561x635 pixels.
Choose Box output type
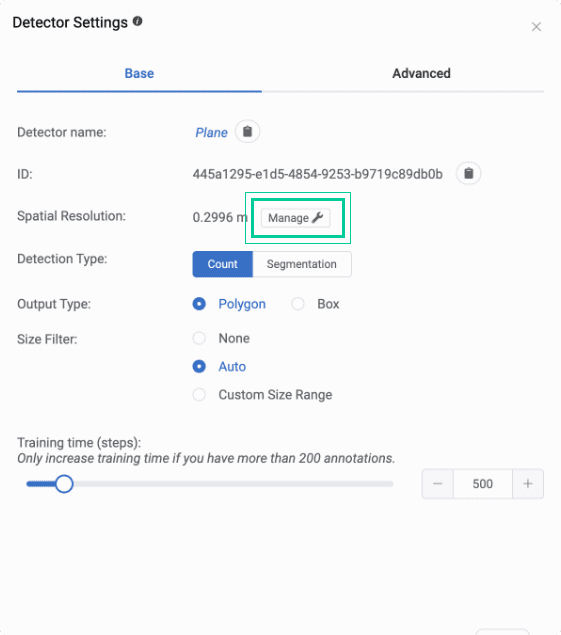tap(315, 304)
